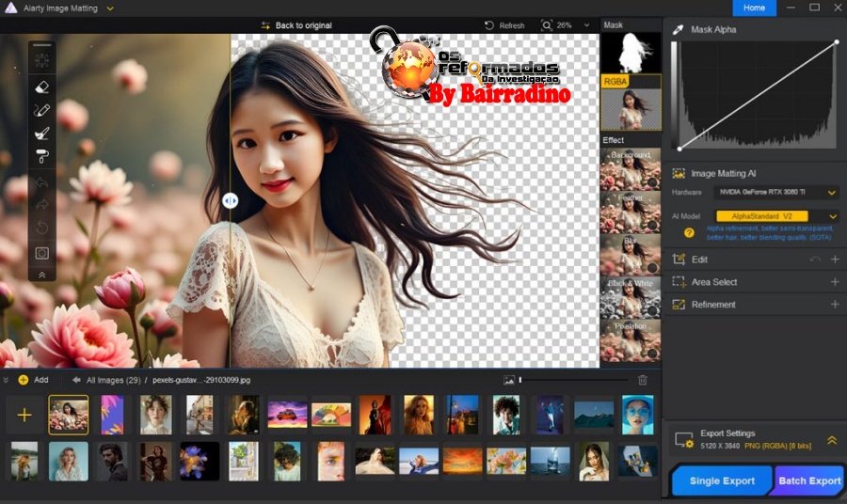847x504 pixels.
Task: Adjust the thumbnail size slider
Action: 520,380
